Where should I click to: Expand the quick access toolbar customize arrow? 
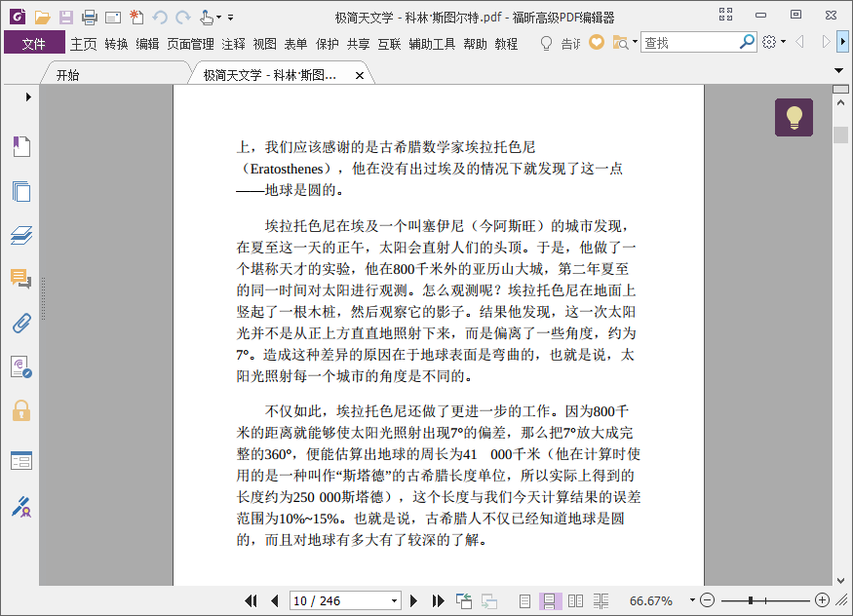(231, 18)
